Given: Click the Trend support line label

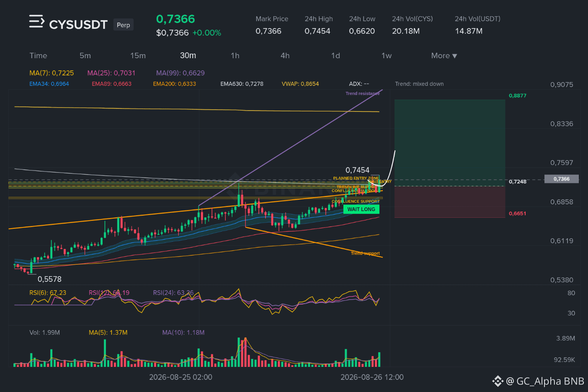Looking at the screenshot, I should point(365,253).
